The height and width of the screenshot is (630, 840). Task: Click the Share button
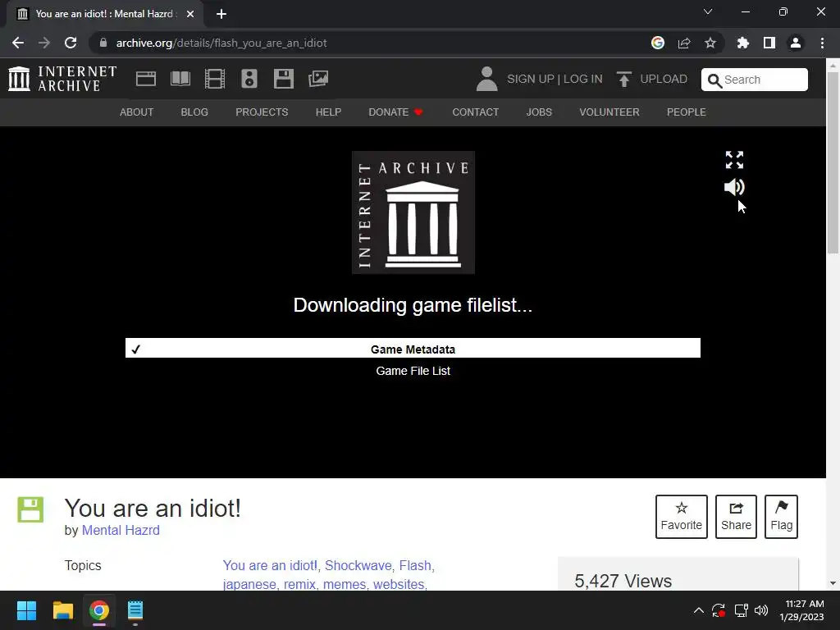[x=736, y=517]
